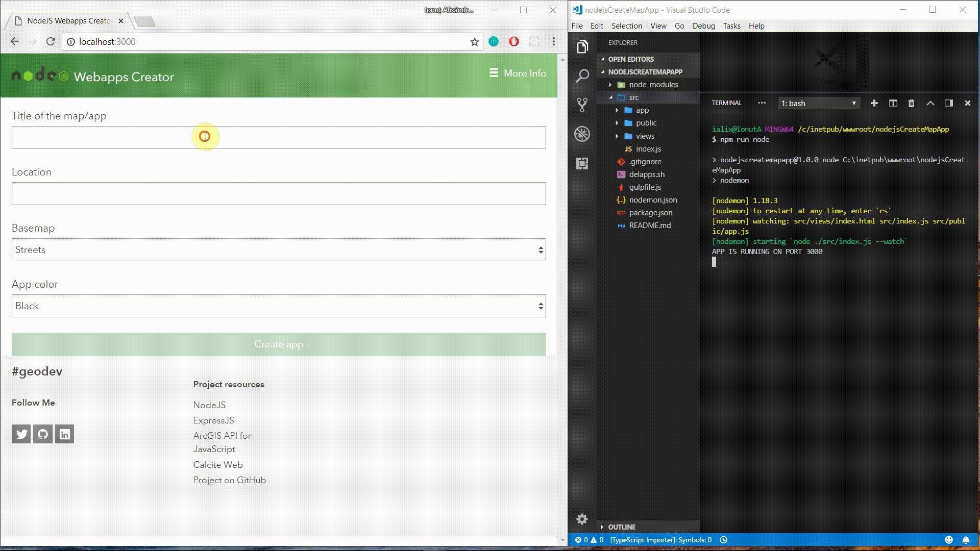Open the File menu
The width and height of the screenshot is (980, 551).
coord(577,26)
